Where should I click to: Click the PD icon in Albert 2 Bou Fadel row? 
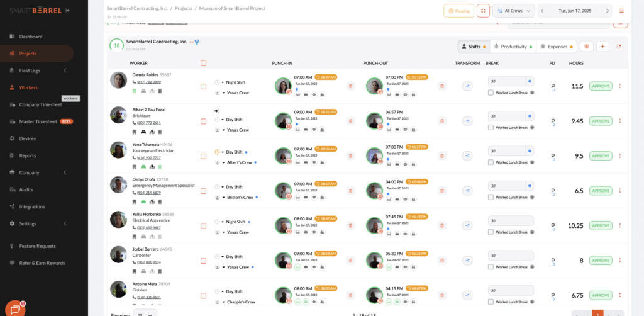click(x=553, y=121)
